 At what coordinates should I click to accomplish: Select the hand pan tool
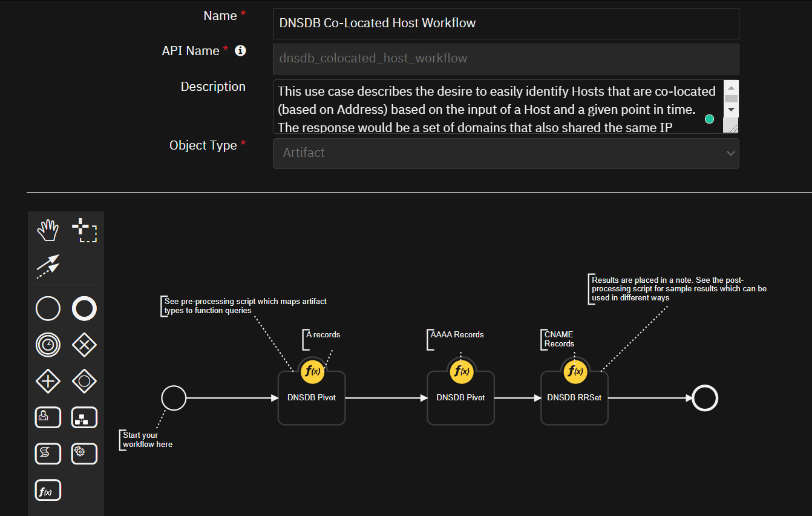(x=48, y=230)
